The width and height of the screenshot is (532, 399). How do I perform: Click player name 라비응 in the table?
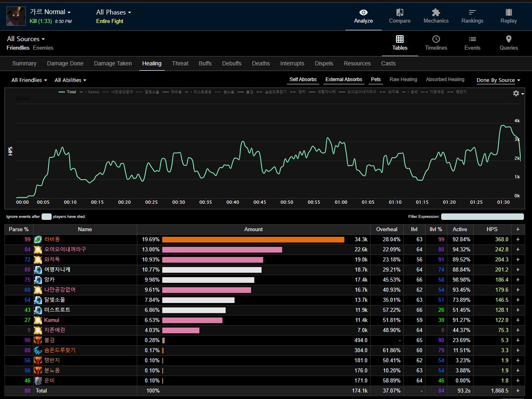(x=52, y=239)
